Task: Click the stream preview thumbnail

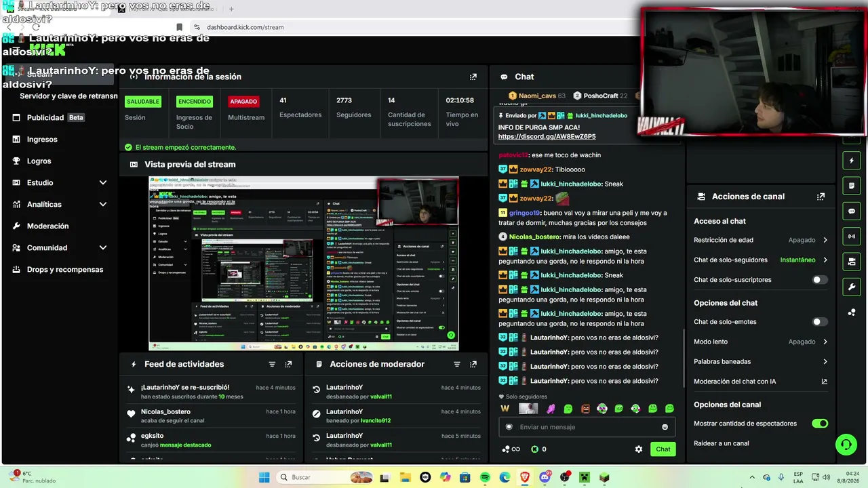Action: coord(304,264)
